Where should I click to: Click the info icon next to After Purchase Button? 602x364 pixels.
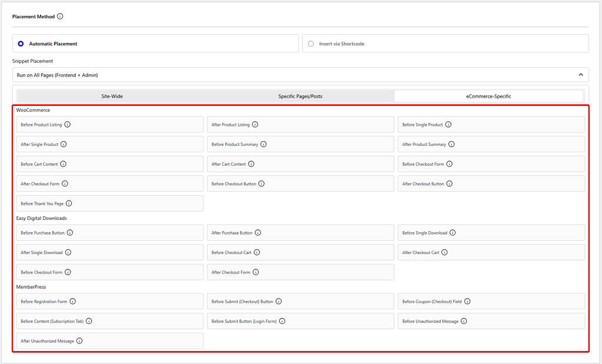tap(259, 232)
